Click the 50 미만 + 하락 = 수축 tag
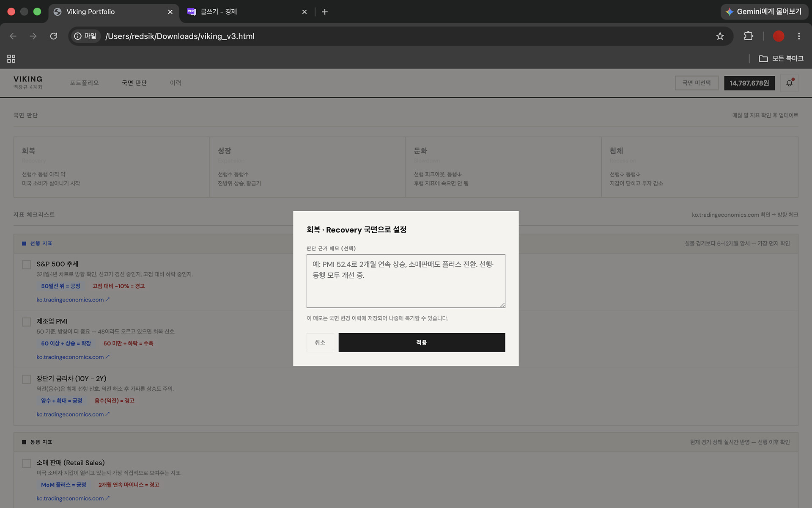Image resolution: width=812 pixels, height=508 pixels. pyautogui.click(x=128, y=343)
